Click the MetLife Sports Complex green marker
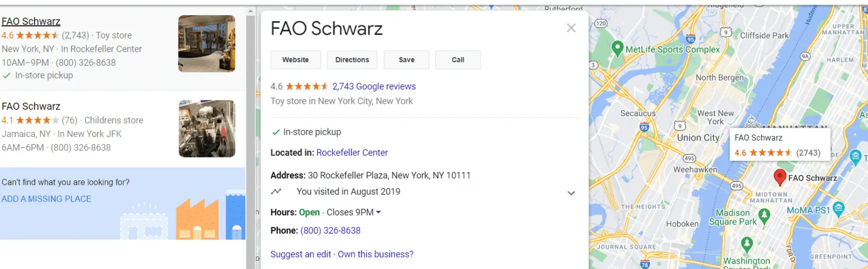This screenshot has width=868, height=269. point(617,48)
